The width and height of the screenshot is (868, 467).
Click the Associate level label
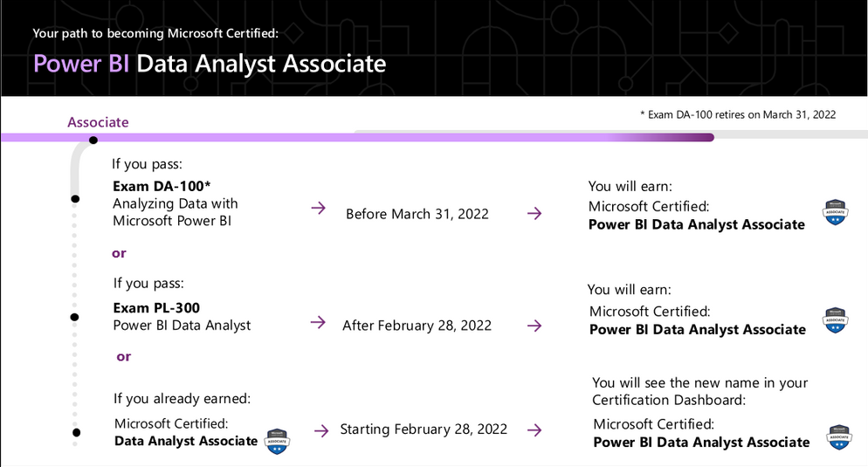pos(98,122)
